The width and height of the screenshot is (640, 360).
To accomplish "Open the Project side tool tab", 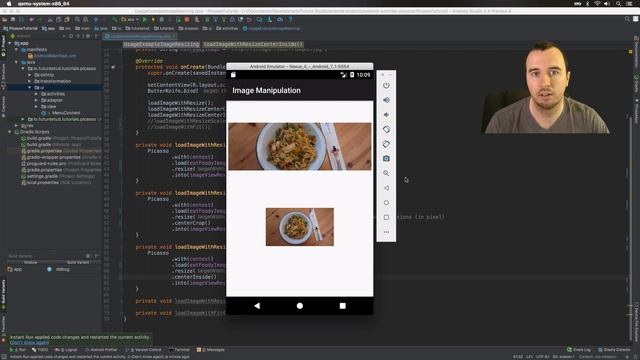I will pyautogui.click(x=3, y=46).
